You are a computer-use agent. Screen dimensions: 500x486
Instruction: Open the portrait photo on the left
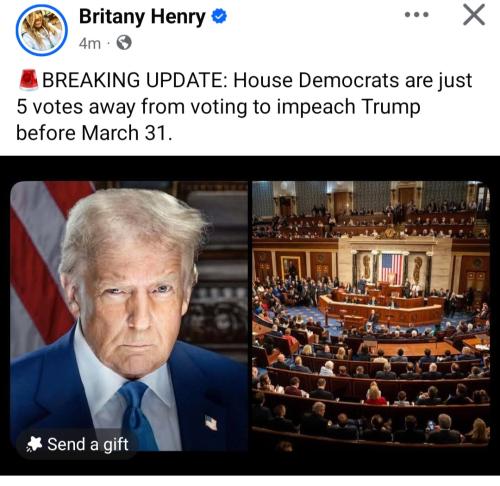(x=129, y=316)
